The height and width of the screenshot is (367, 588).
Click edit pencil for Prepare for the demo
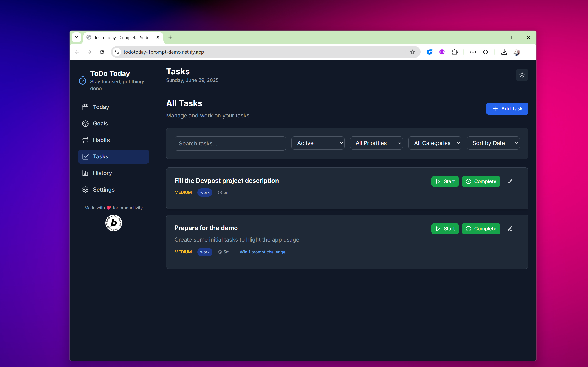click(x=510, y=229)
